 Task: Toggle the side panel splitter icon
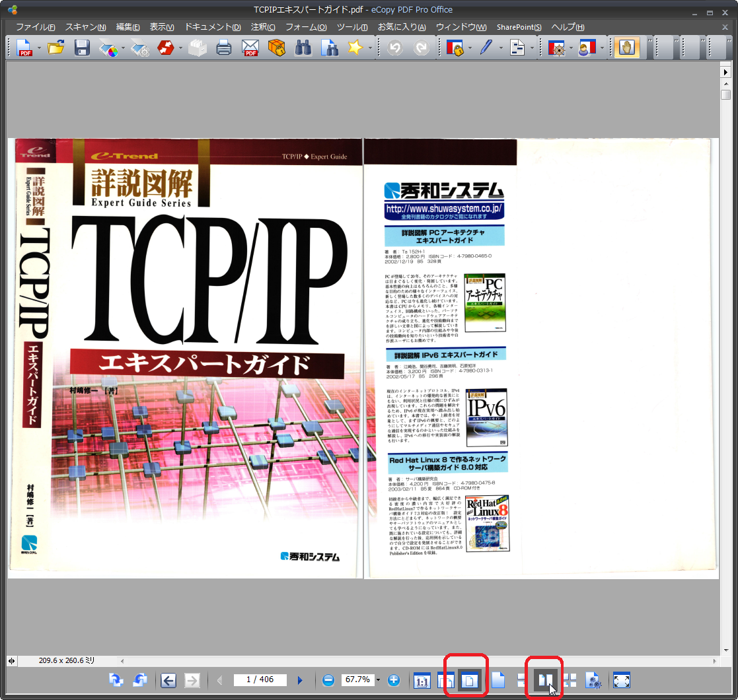click(x=11, y=661)
